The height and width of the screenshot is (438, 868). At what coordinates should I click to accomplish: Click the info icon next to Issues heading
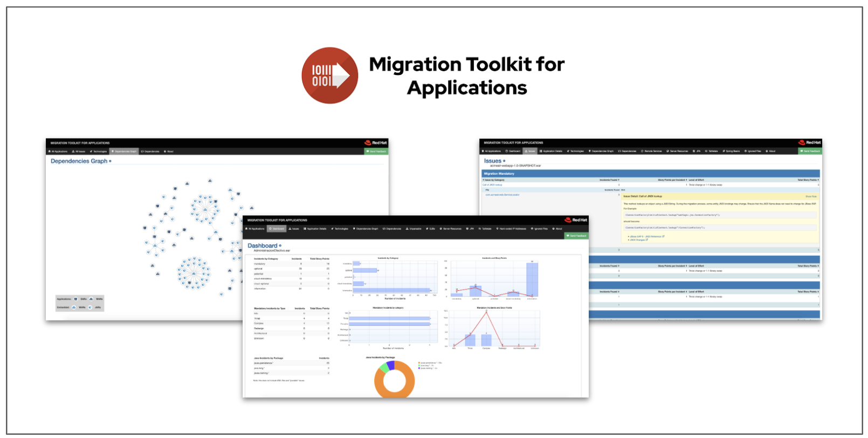(504, 161)
